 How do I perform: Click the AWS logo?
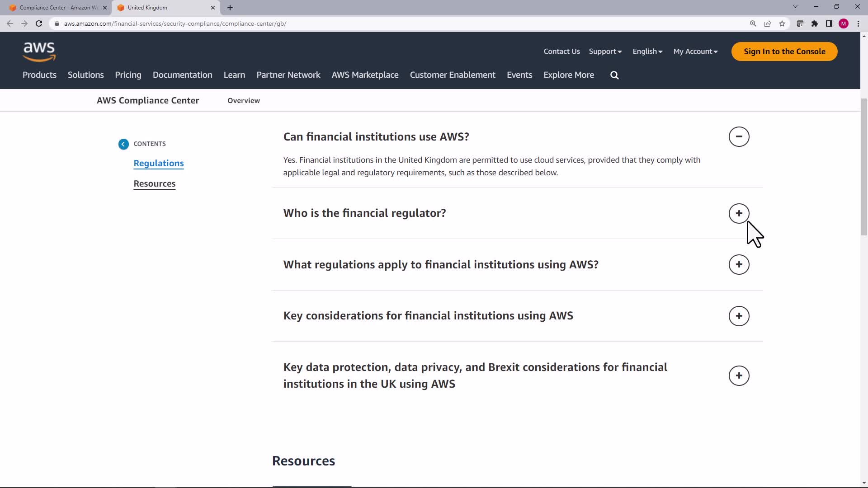coord(39,52)
